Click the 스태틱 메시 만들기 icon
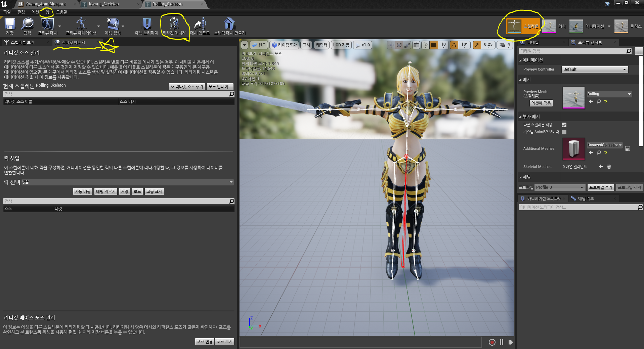 pos(229,24)
